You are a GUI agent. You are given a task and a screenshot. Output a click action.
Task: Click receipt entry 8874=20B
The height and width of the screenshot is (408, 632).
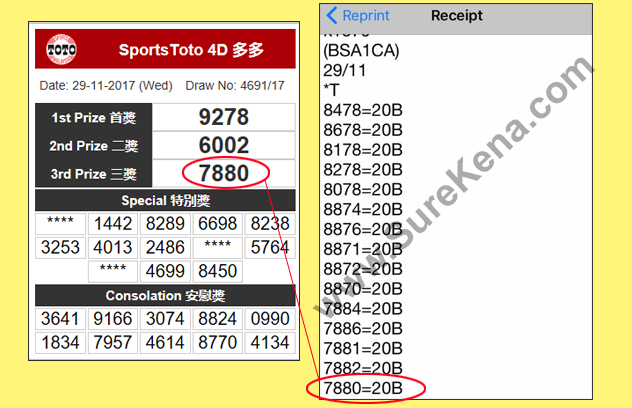pyautogui.click(x=363, y=209)
